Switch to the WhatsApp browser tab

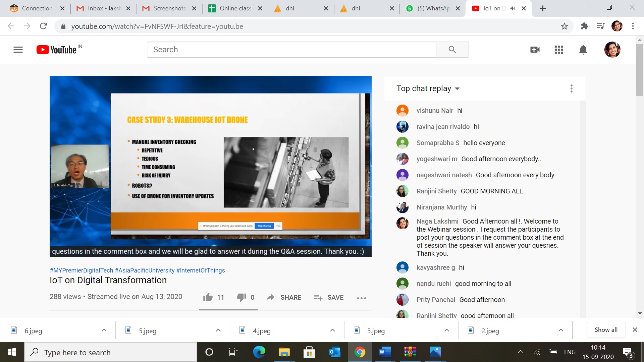pos(433,8)
